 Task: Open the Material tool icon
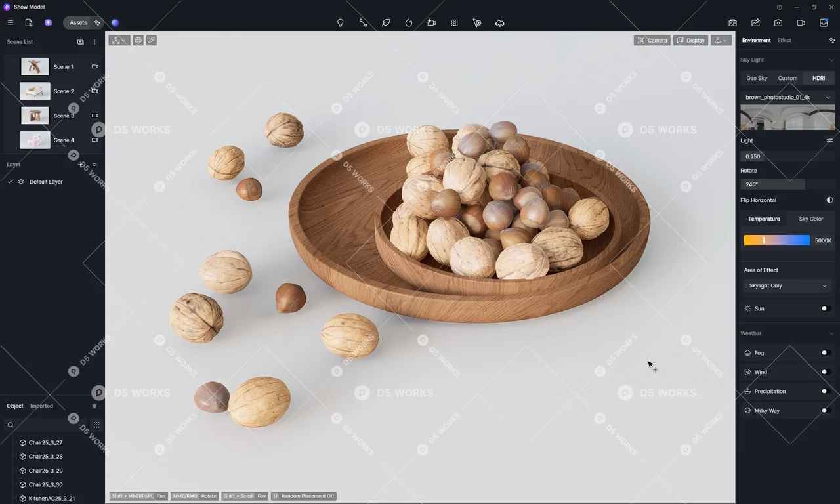coord(454,23)
